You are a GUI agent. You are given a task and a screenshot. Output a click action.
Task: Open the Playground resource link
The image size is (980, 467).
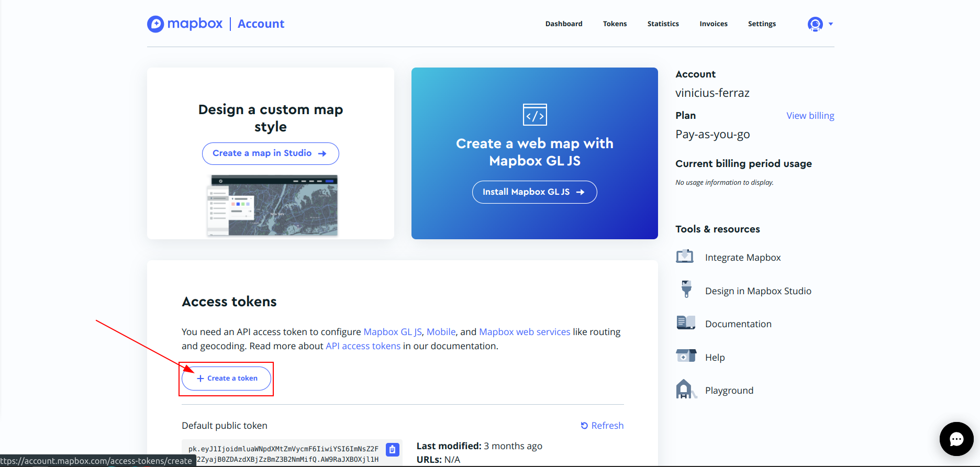point(729,391)
